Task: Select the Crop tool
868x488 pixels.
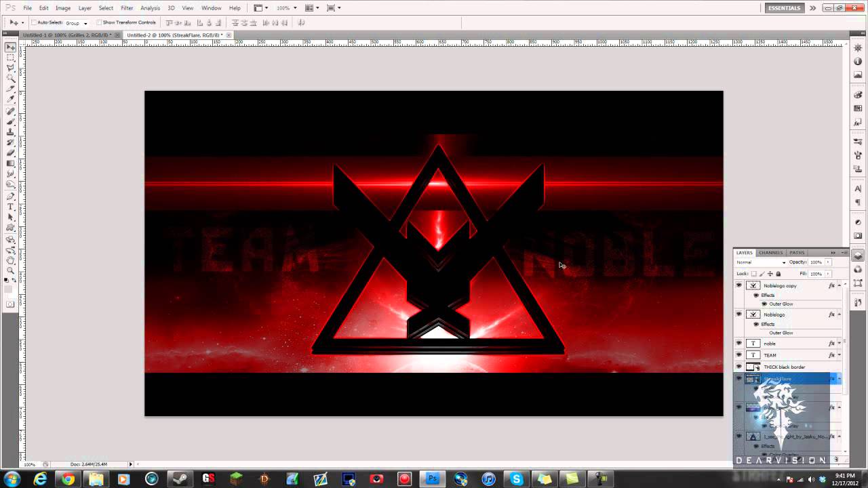Action: coord(10,89)
